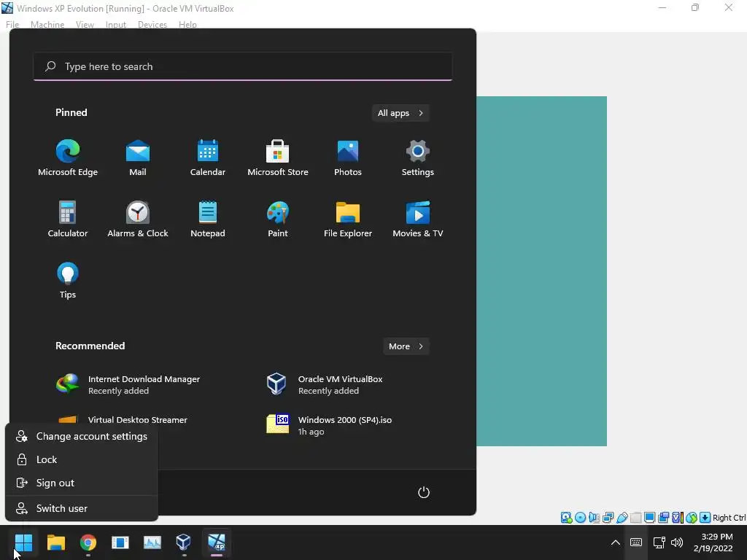Viewport: 747px width, 560px height.
Task: Launch Movies & TV
Action: [418, 219]
